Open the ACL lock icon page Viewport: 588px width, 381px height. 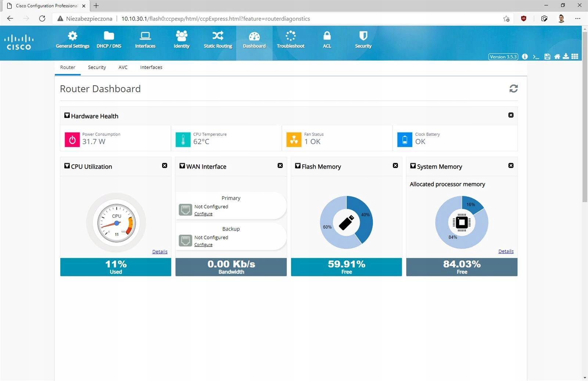(327, 40)
